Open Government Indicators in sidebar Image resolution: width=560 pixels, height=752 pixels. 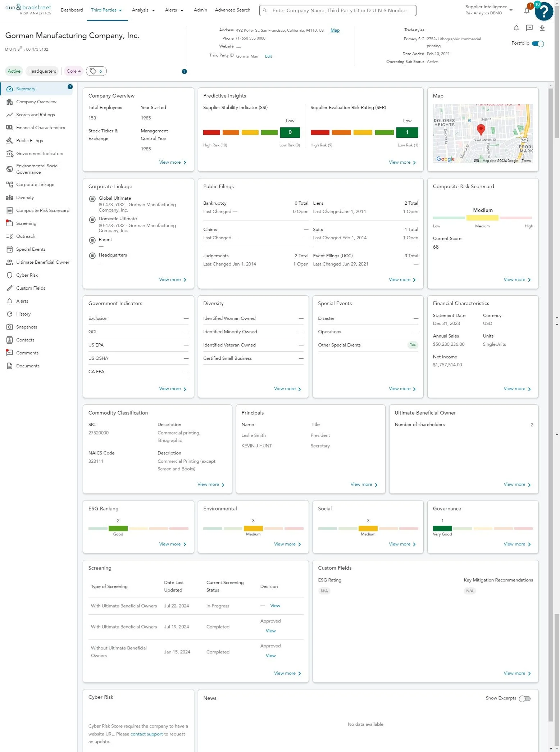(36, 154)
